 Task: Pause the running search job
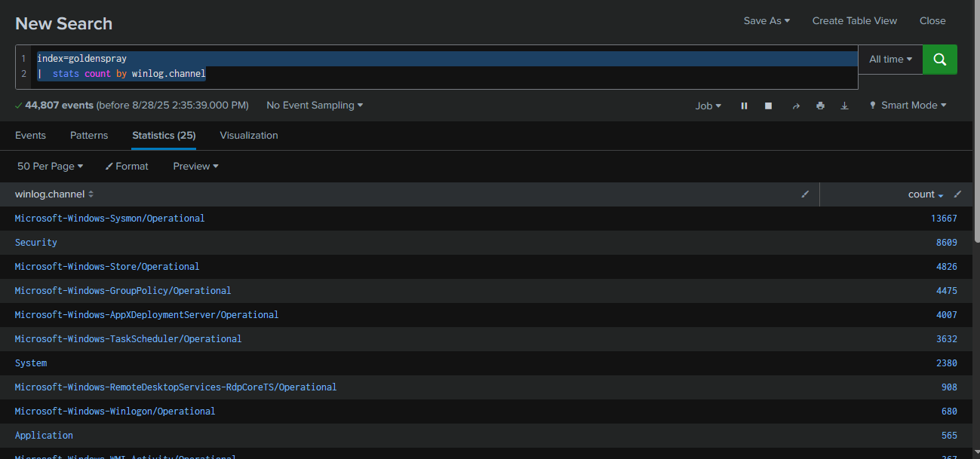coord(744,106)
